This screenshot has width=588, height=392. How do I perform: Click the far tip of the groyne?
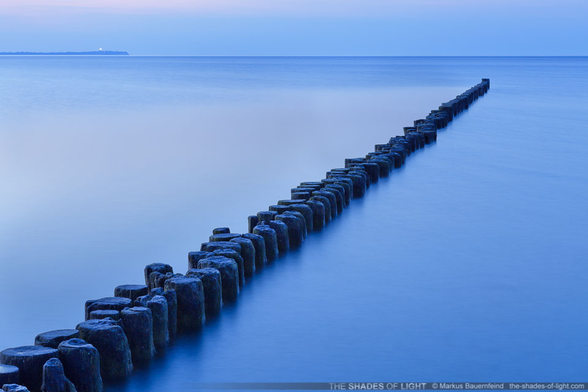click(485, 82)
